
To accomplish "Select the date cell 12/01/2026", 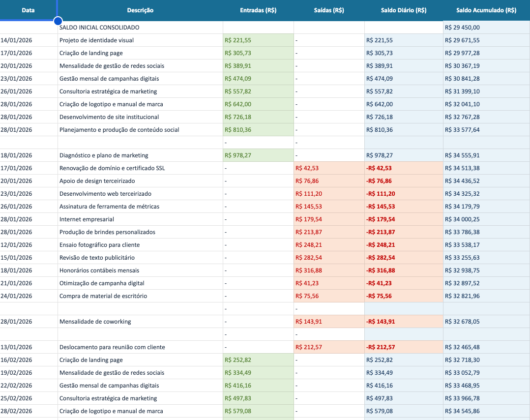I will click(29, 245).
